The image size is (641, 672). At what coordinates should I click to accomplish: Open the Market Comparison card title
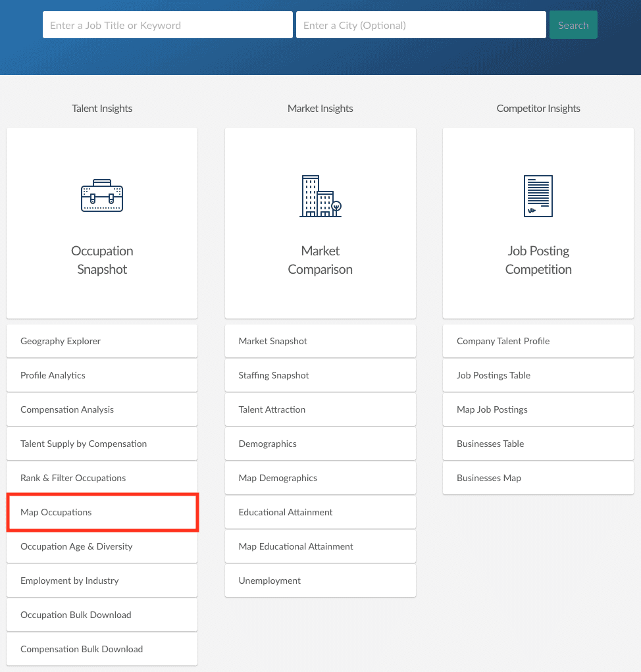point(320,260)
